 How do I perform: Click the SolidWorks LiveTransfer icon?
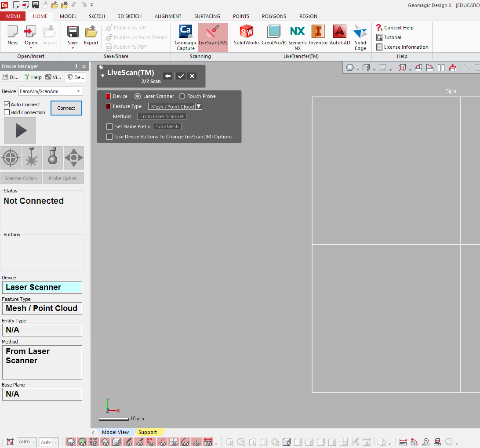(x=247, y=35)
